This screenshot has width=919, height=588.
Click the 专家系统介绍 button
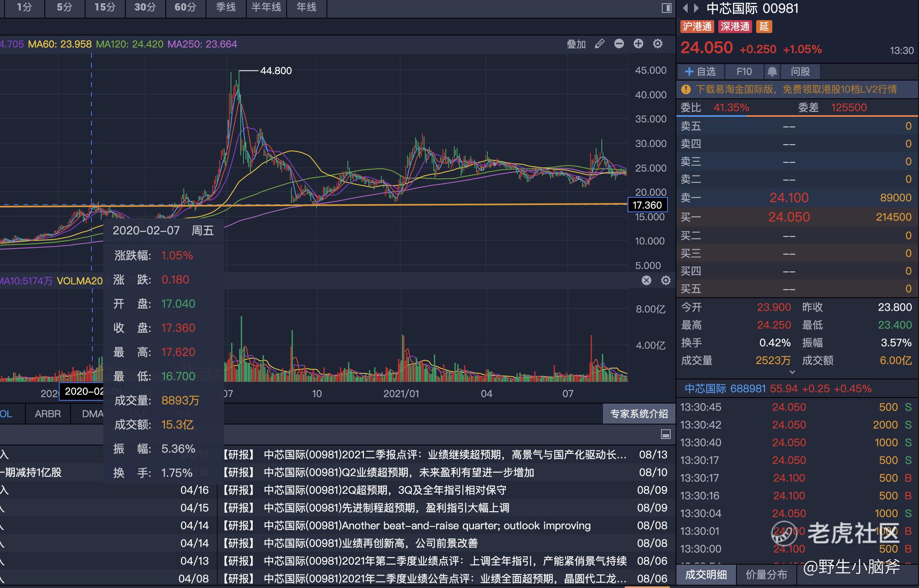point(639,414)
